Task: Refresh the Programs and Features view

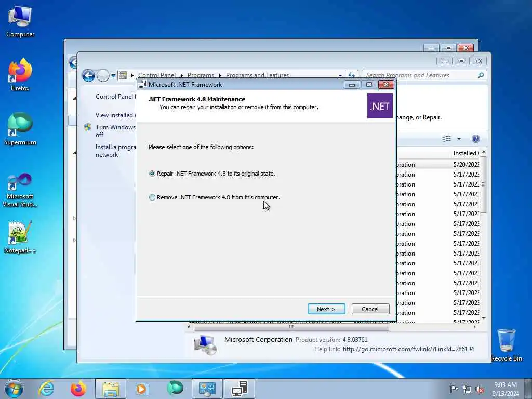Action: click(x=352, y=75)
